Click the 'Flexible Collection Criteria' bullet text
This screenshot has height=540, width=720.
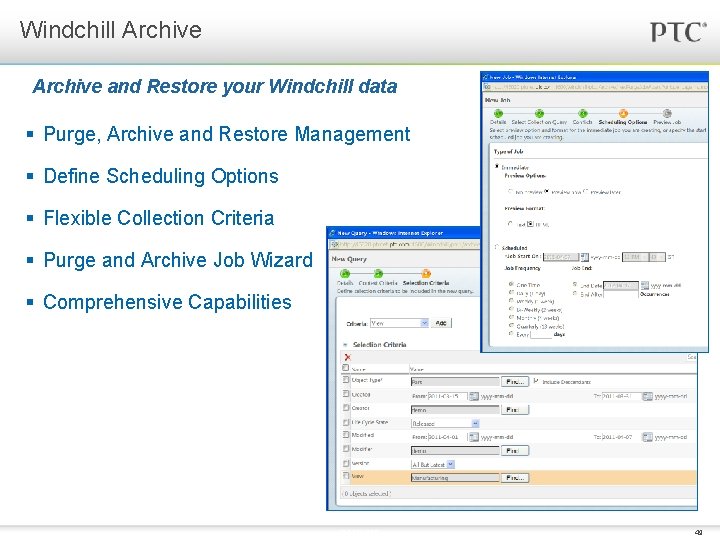pyautogui.click(x=159, y=218)
